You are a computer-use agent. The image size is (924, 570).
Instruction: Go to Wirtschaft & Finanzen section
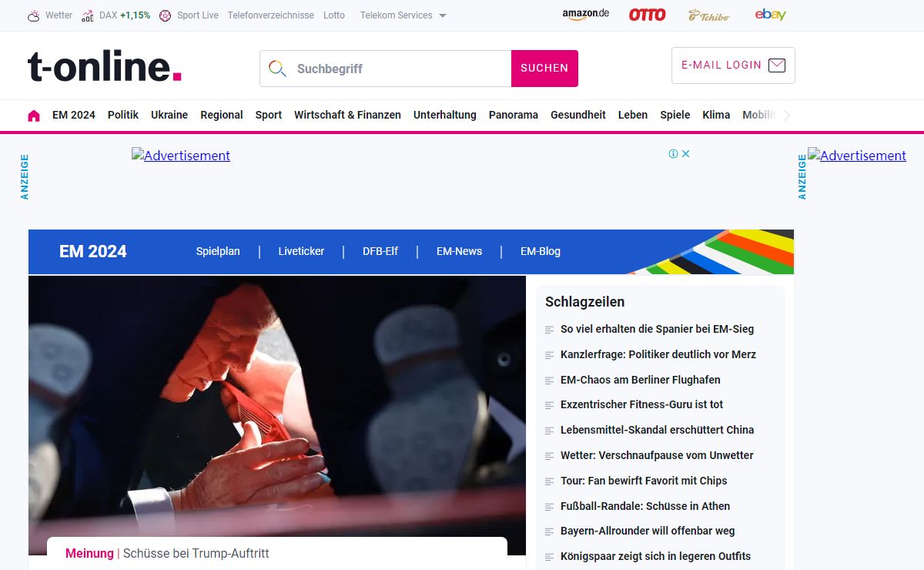347,115
